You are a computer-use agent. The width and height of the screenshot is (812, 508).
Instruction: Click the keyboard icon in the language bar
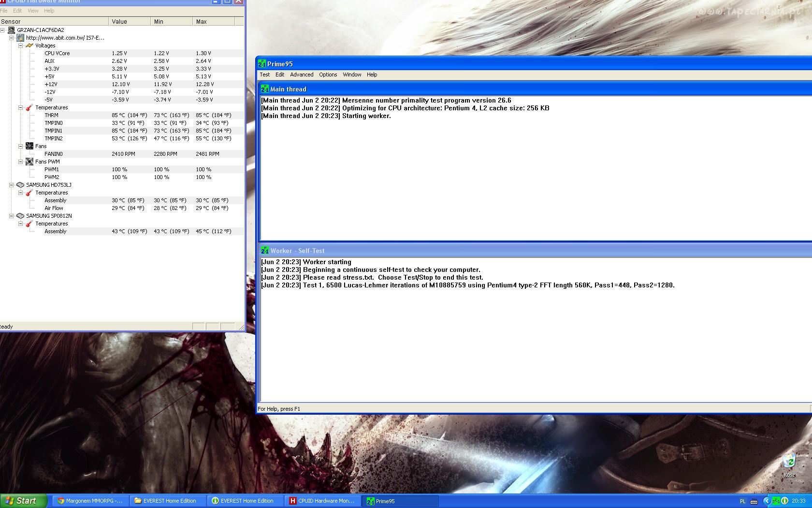point(754,501)
